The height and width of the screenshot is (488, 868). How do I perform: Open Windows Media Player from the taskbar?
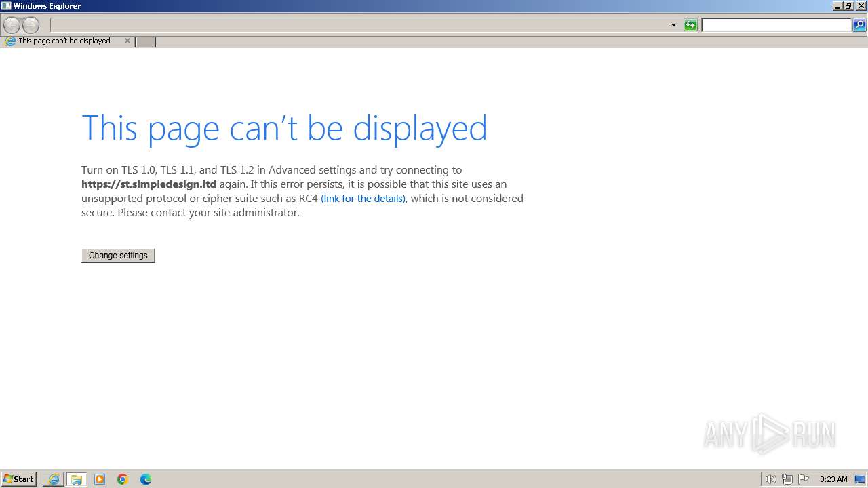(x=100, y=479)
